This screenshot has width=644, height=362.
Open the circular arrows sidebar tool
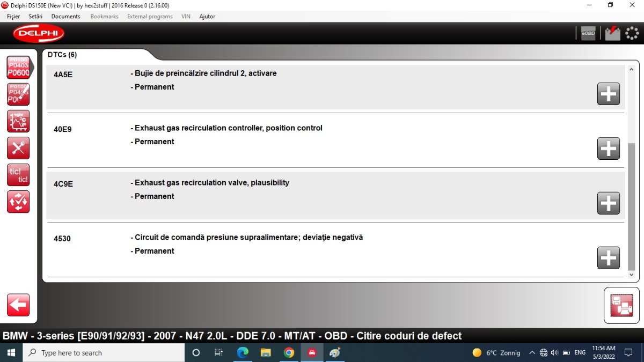click(x=18, y=202)
